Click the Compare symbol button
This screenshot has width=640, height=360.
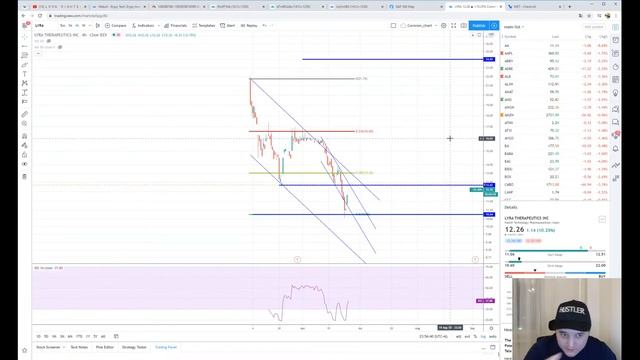116,25
